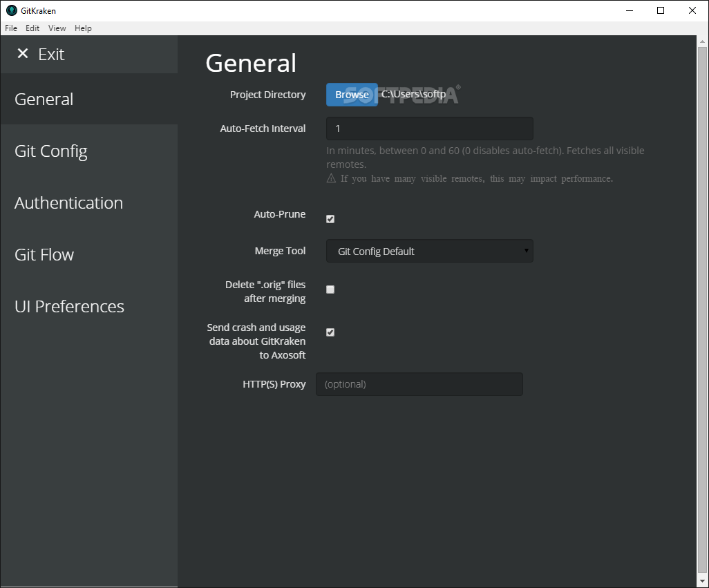Click the scrollbar up arrow
Viewport: 709px width, 588px height.
click(x=702, y=41)
